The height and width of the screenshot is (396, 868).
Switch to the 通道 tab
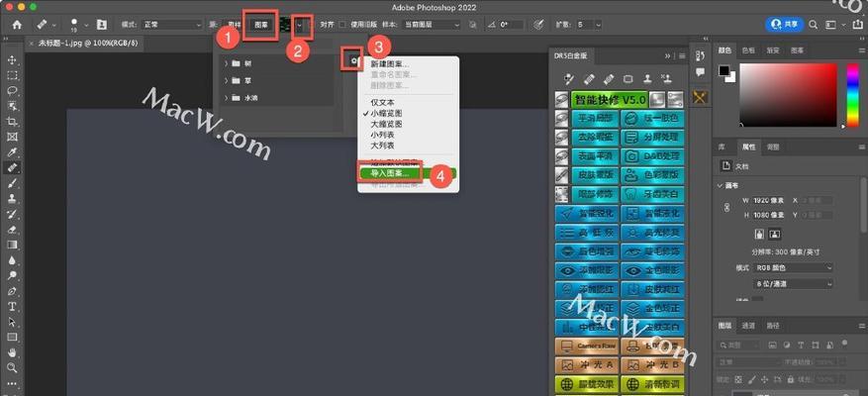tap(748, 326)
